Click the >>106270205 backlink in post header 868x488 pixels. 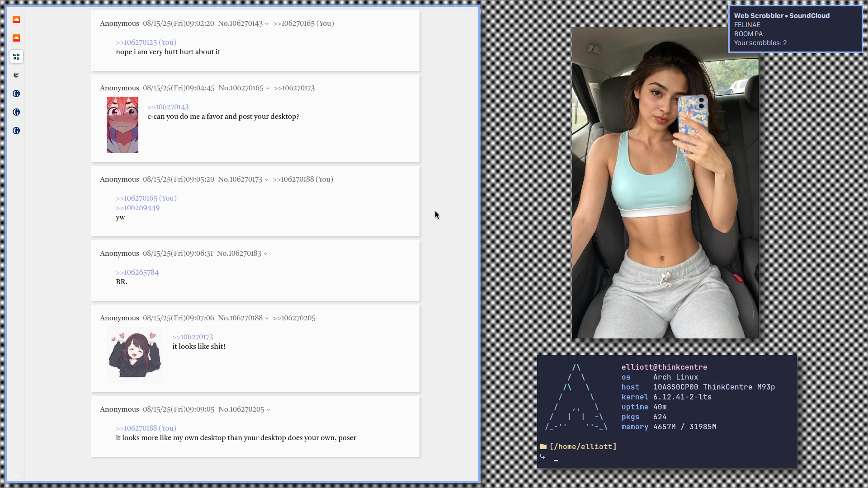[294, 318]
